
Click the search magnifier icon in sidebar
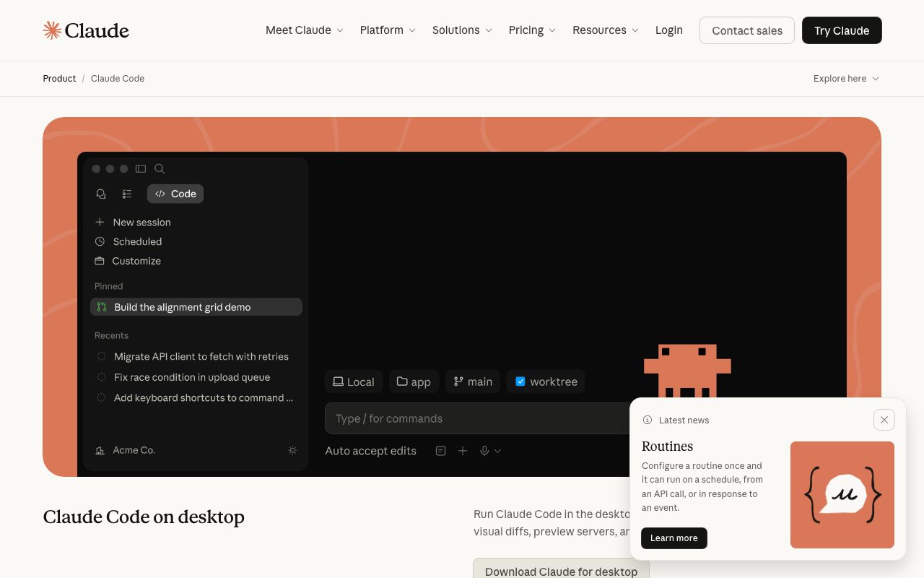click(160, 169)
